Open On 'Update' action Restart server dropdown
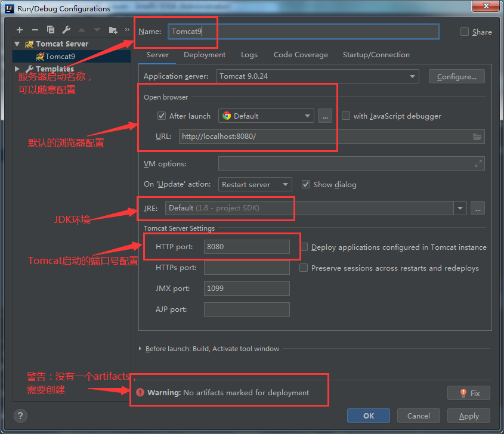504x434 pixels. (255, 184)
